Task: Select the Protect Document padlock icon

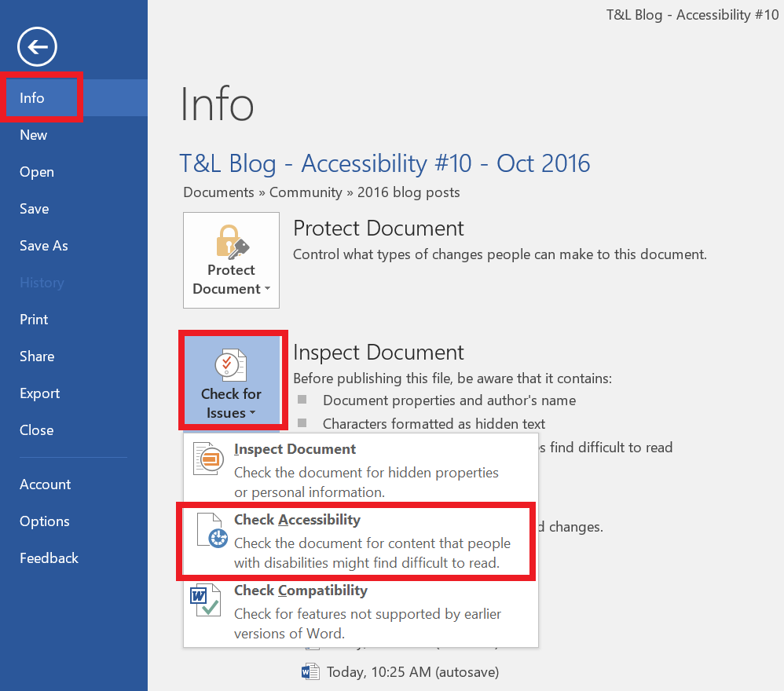Action: (x=231, y=245)
